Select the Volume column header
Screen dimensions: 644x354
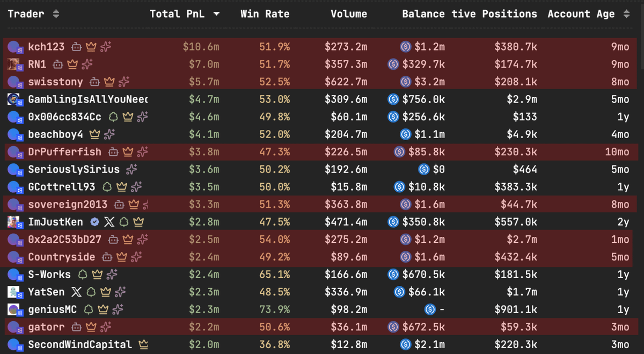pyautogui.click(x=349, y=14)
